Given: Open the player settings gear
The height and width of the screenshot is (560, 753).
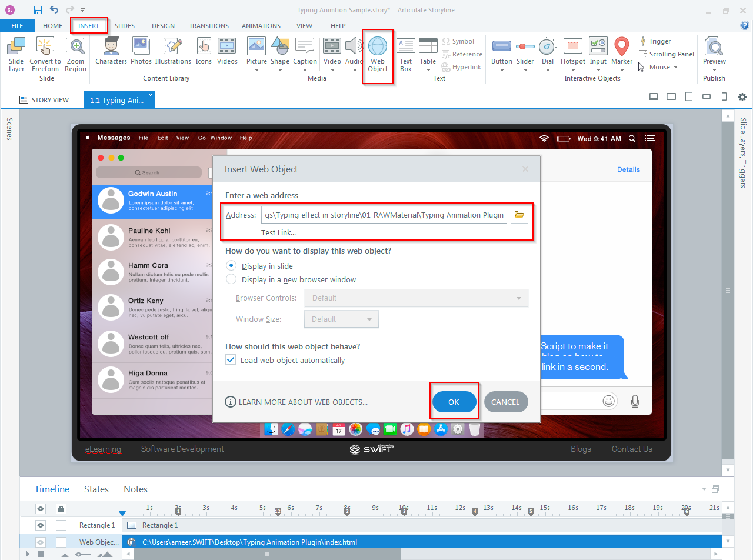Looking at the screenshot, I should point(742,97).
